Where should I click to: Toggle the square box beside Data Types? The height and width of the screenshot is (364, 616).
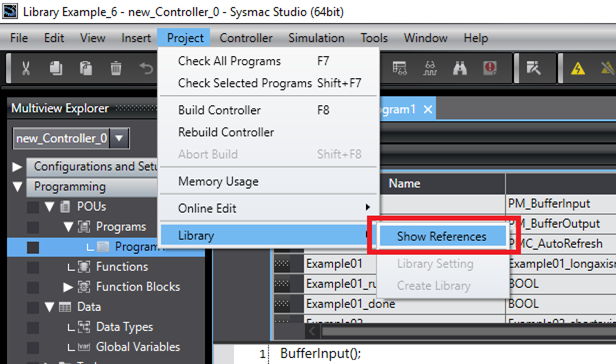point(33,327)
